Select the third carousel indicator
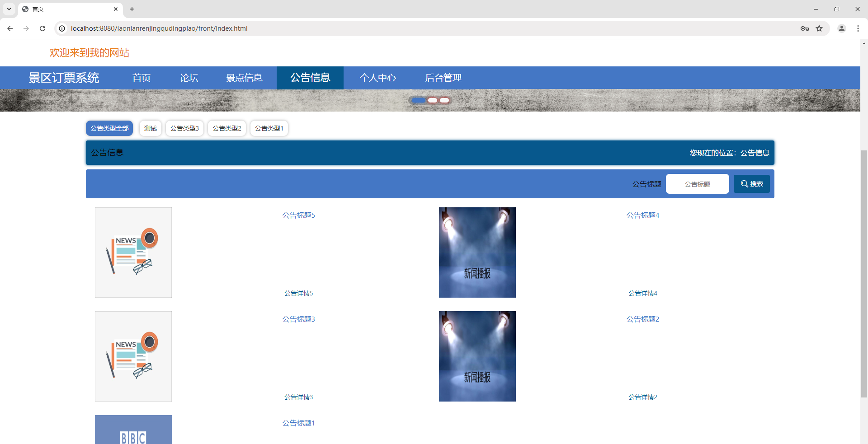 (444, 100)
